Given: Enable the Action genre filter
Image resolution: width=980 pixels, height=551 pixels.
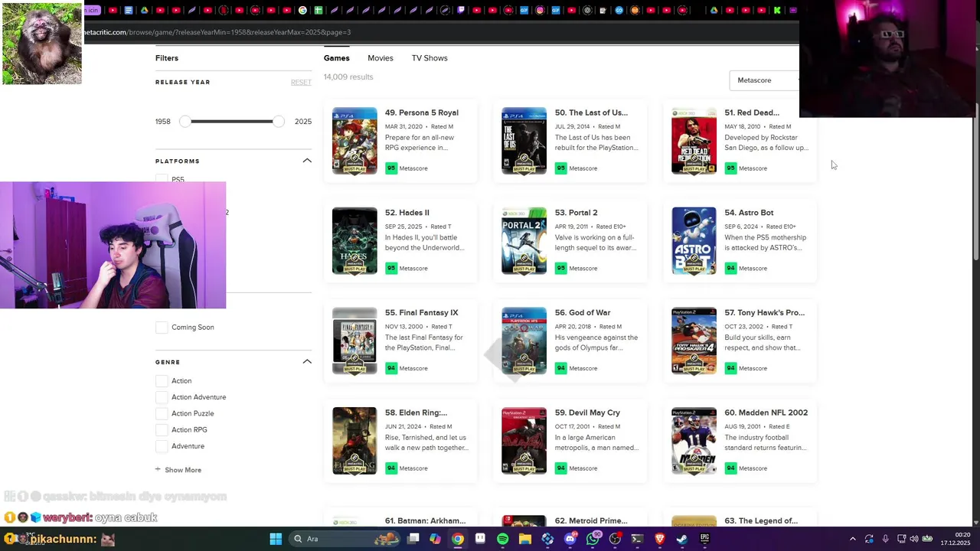Looking at the screenshot, I should [162, 381].
